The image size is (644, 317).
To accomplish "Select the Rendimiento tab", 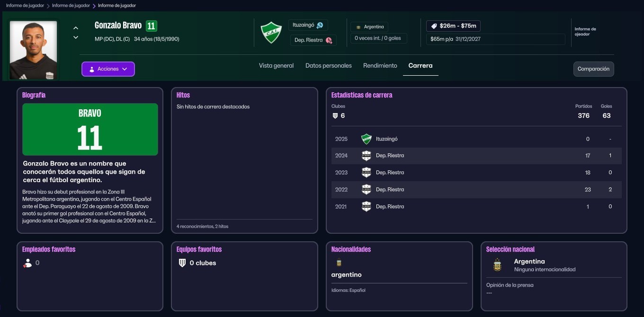I will (x=380, y=66).
